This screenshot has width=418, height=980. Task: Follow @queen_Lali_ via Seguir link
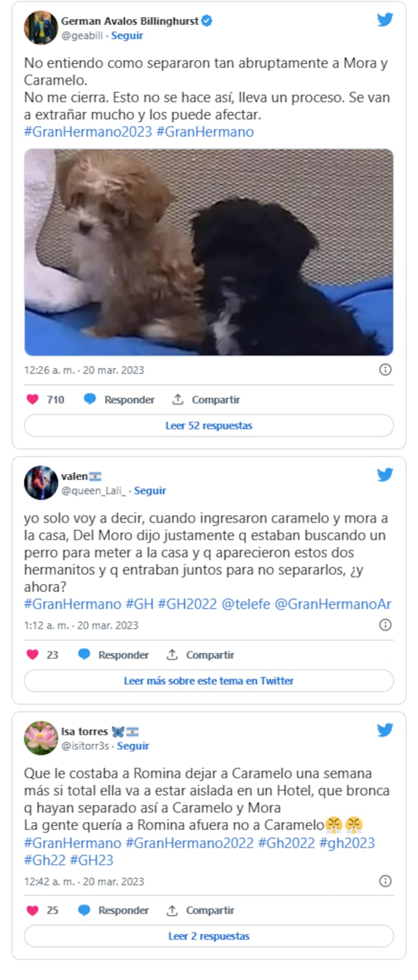(x=150, y=490)
